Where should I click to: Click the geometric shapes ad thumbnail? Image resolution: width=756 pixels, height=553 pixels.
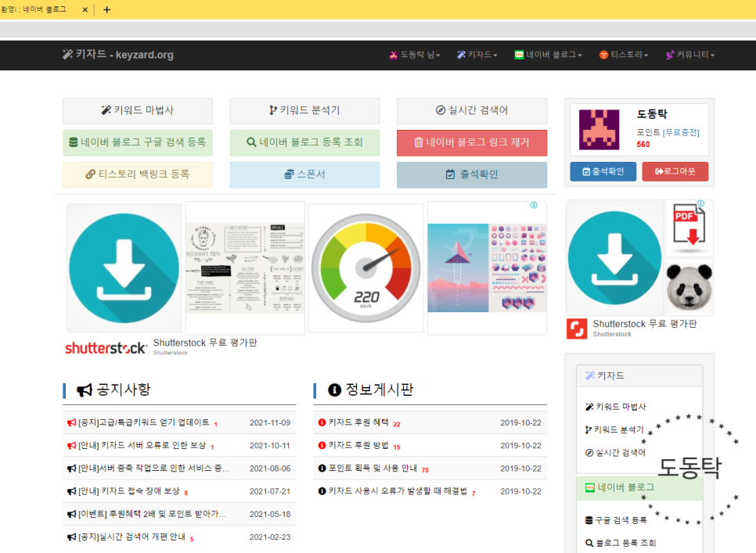(487, 268)
